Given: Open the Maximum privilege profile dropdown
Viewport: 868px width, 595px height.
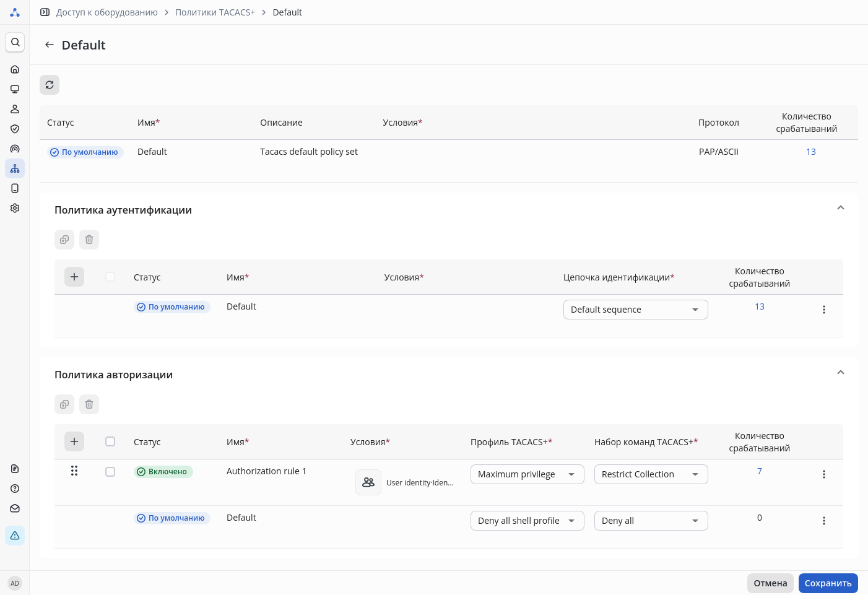Looking at the screenshot, I should coord(527,474).
